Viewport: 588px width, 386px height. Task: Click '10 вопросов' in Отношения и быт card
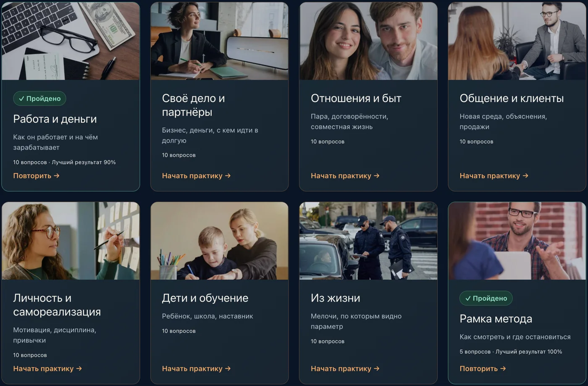click(x=328, y=142)
